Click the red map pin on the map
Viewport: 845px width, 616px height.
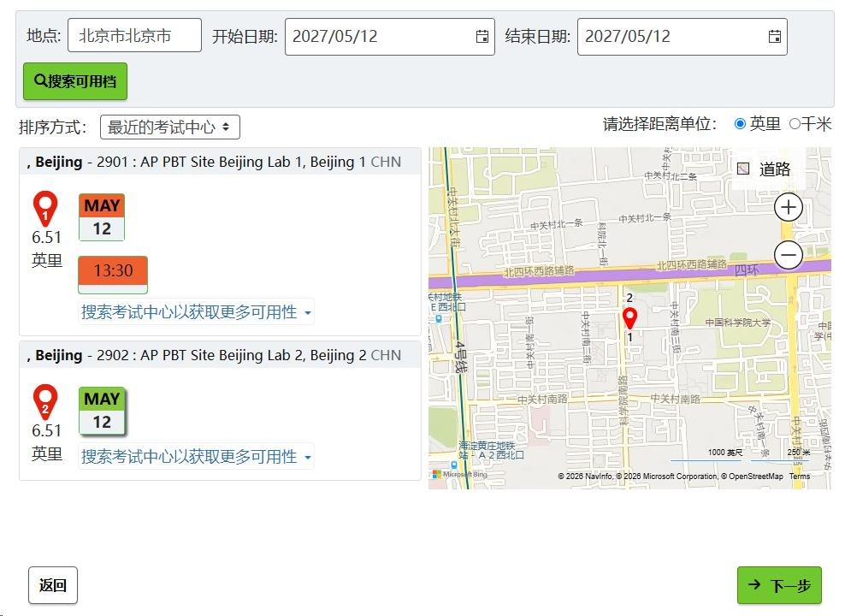[629, 318]
